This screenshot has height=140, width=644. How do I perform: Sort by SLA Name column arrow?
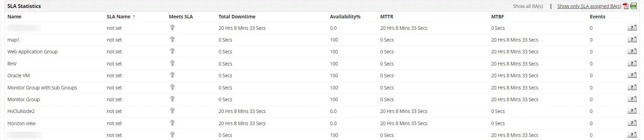134,17
